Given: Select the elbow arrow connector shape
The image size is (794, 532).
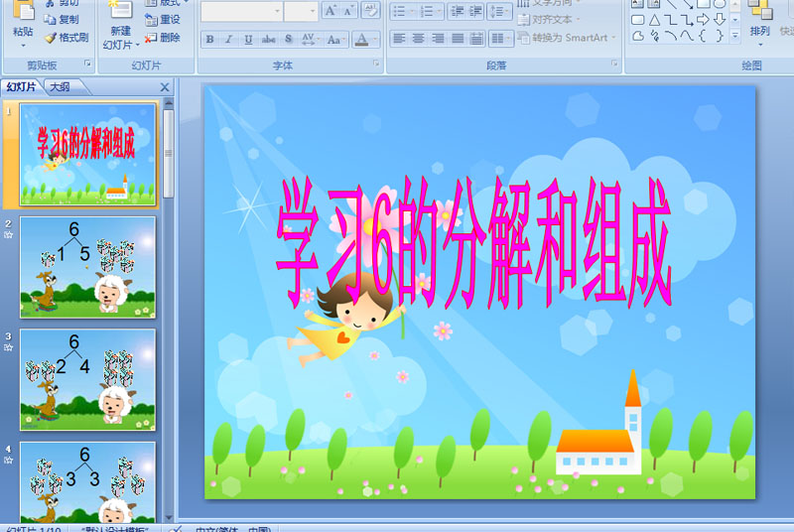Looking at the screenshot, I should (x=687, y=20).
